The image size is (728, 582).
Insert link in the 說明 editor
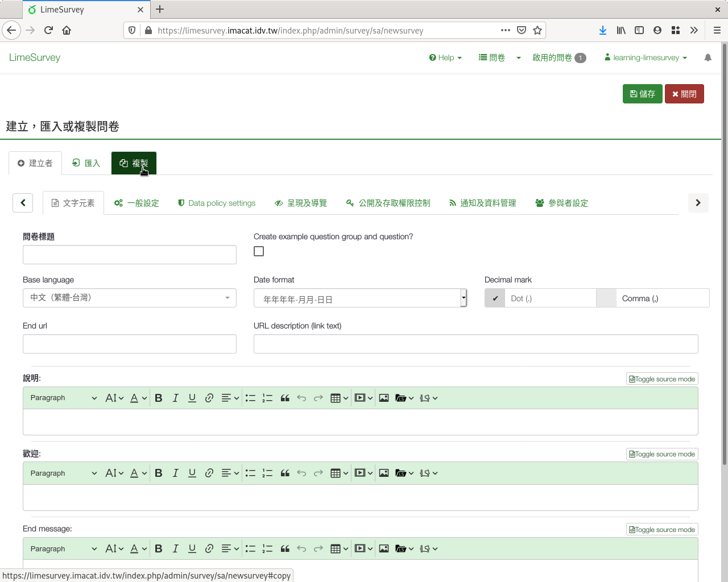click(x=209, y=398)
